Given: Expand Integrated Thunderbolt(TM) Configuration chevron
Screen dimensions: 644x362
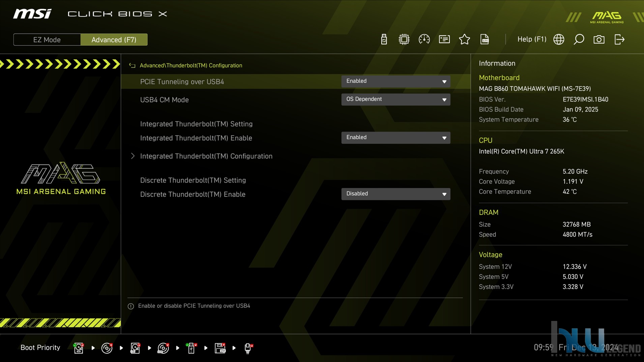Looking at the screenshot, I should click(x=133, y=156).
